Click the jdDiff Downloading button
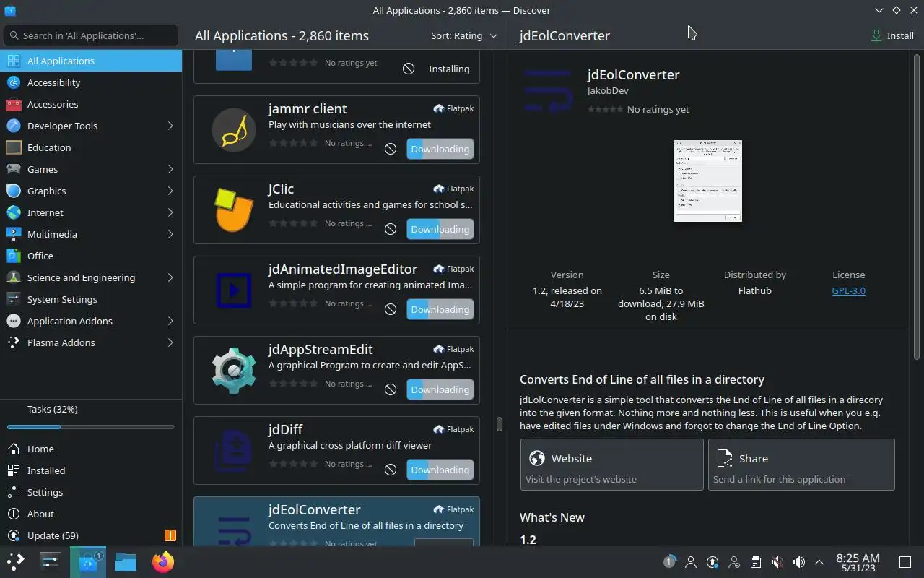 tap(440, 470)
